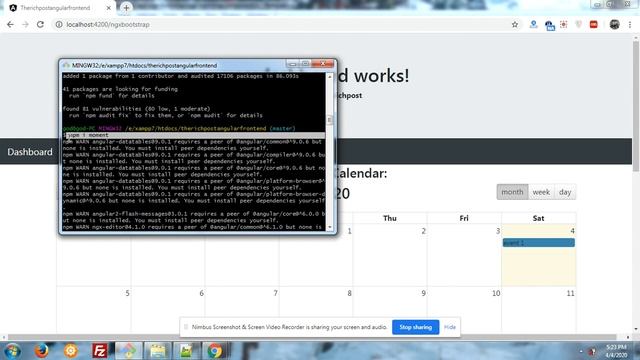
Task: Click the Sat column header
Action: [538, 218]
